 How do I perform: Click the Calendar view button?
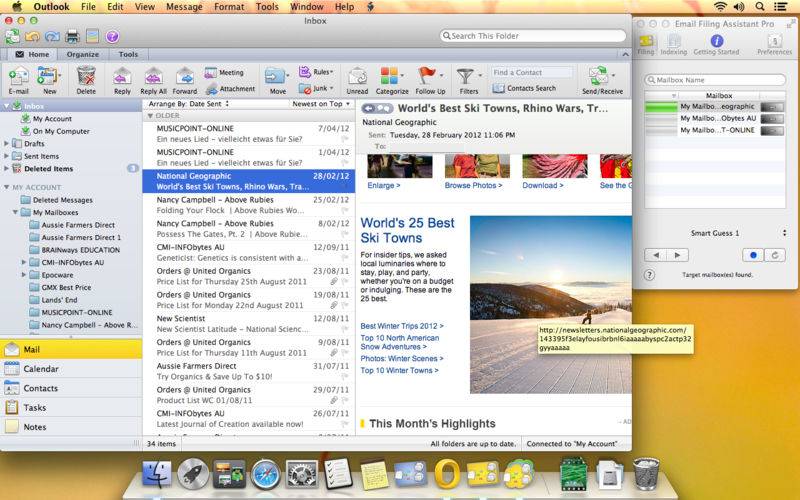tap(71, 369)
